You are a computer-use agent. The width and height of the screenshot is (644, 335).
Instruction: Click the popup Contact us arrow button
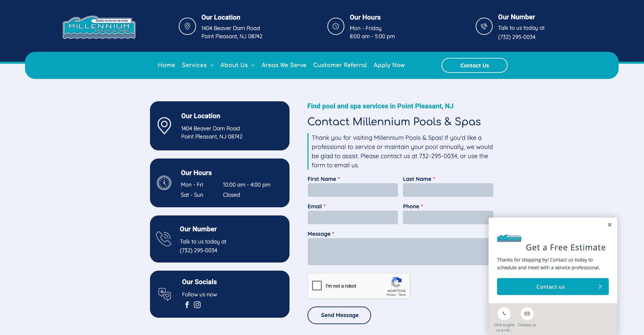coord(553,287)
